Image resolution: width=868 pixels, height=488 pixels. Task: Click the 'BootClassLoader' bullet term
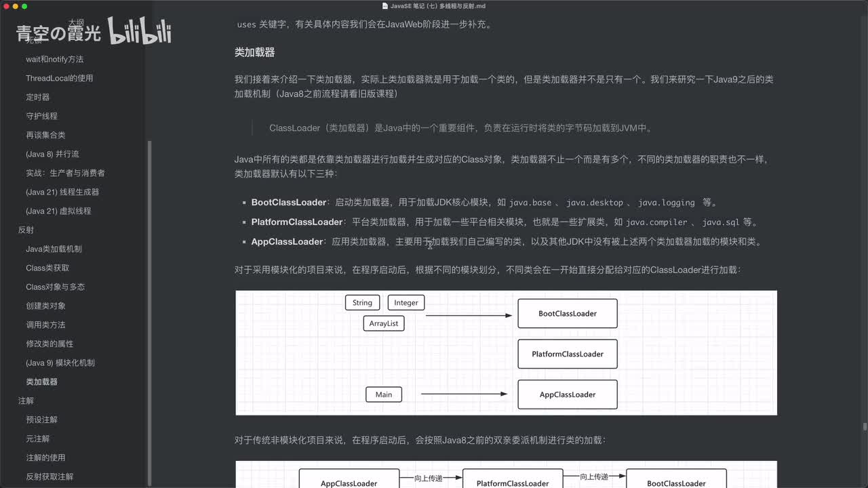pos(289,202)
